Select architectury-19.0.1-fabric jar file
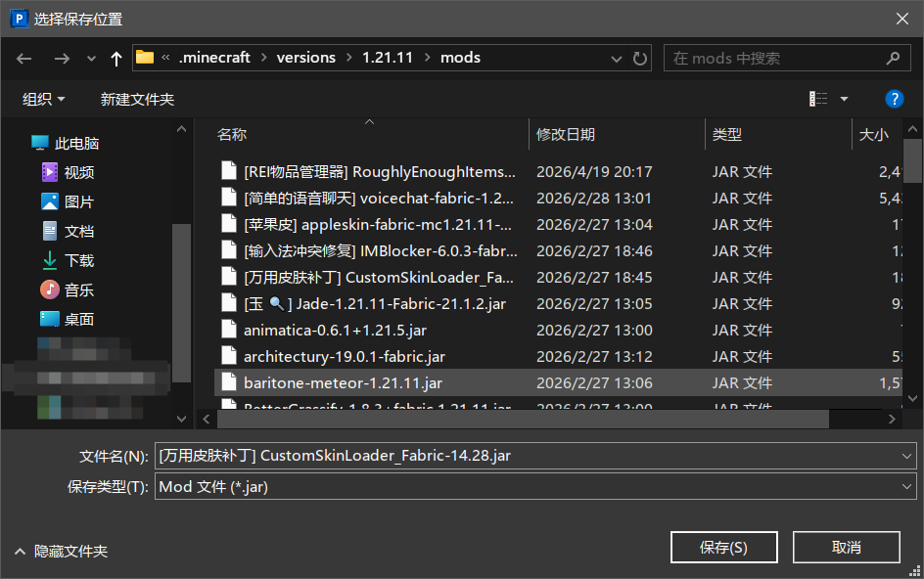The width and height of the screenshot is (924, 579). [x=345, y=357]
